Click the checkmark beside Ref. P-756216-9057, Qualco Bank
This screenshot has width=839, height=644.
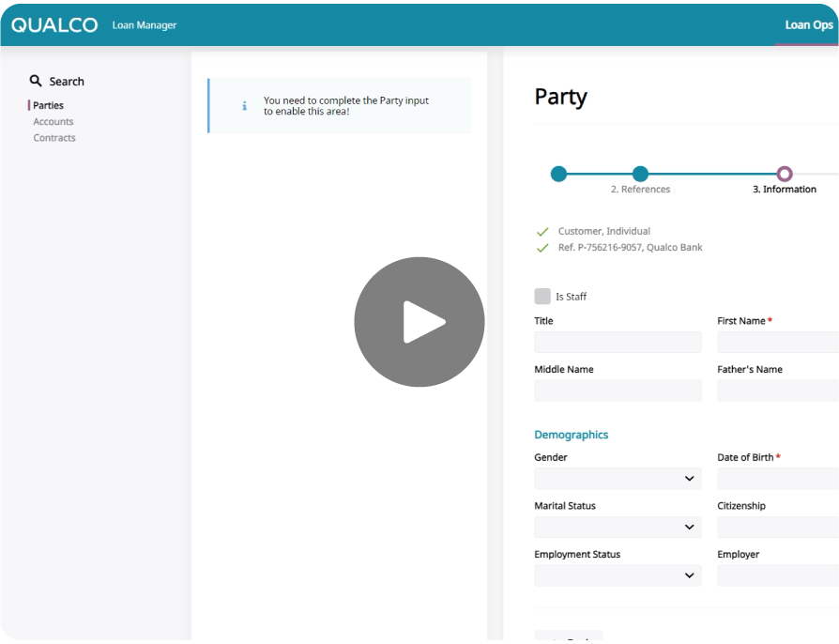(542, 247)
